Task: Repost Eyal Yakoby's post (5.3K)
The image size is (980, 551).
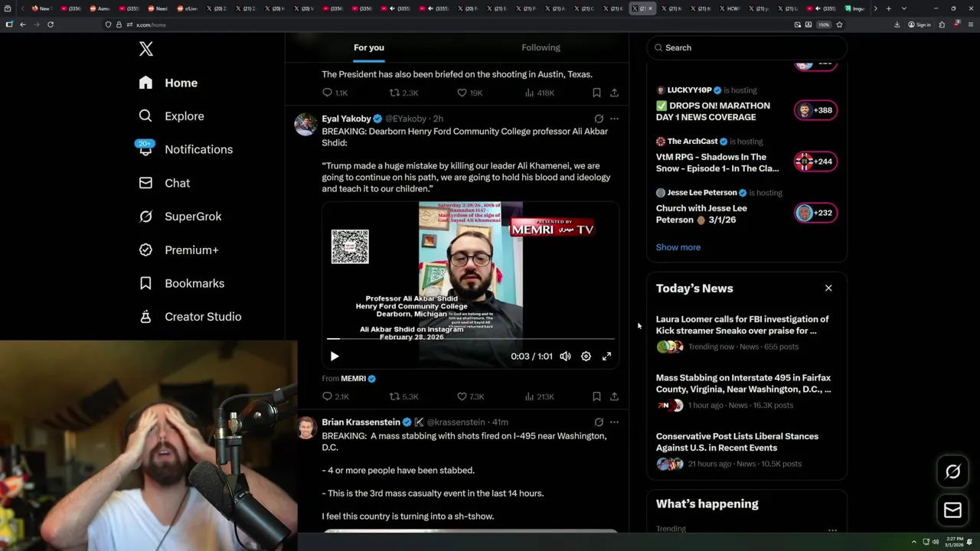Action: coord(403,396)
